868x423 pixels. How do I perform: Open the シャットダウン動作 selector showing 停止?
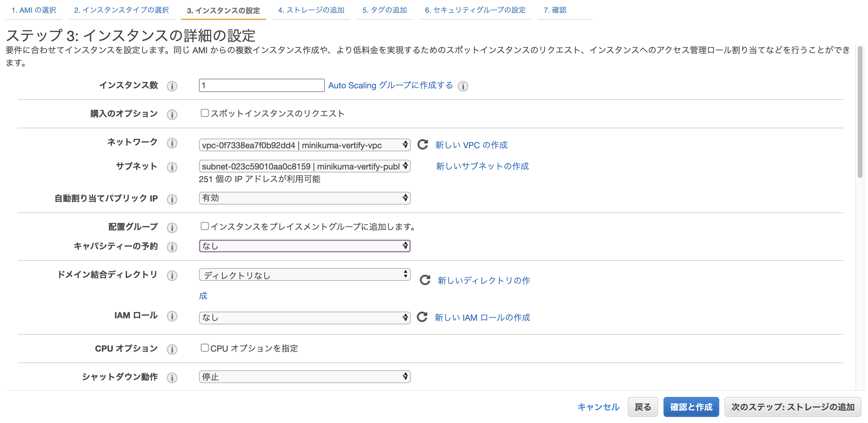303,376
